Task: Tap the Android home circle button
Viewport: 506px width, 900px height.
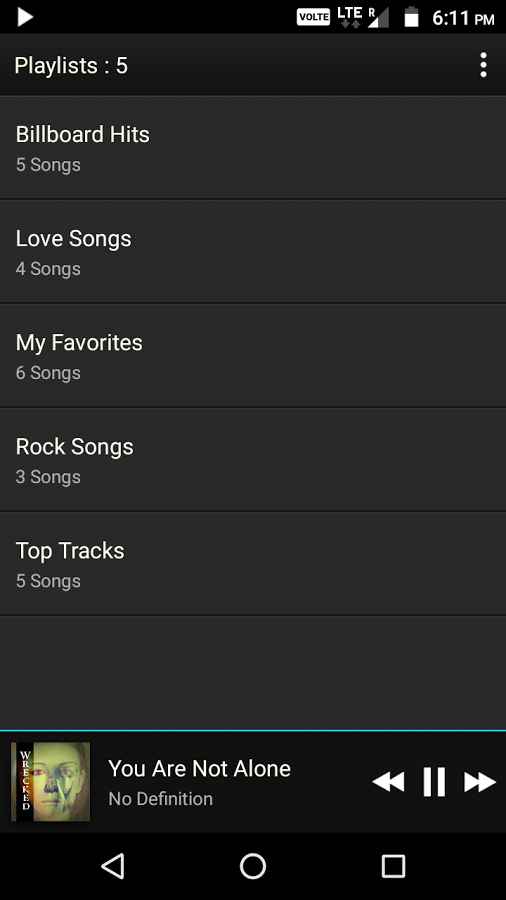Action: 253,866
